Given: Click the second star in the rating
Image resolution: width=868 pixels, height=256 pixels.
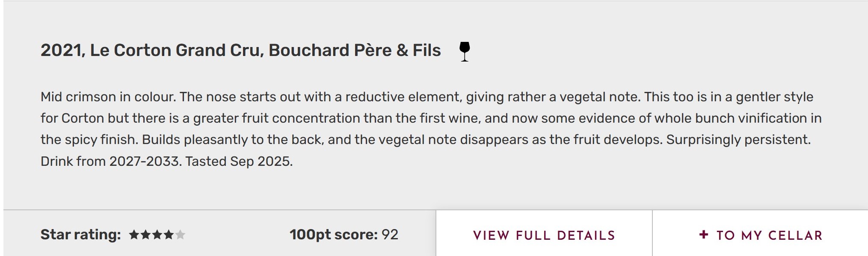Looking at the screenshot, I should (146, 235).
